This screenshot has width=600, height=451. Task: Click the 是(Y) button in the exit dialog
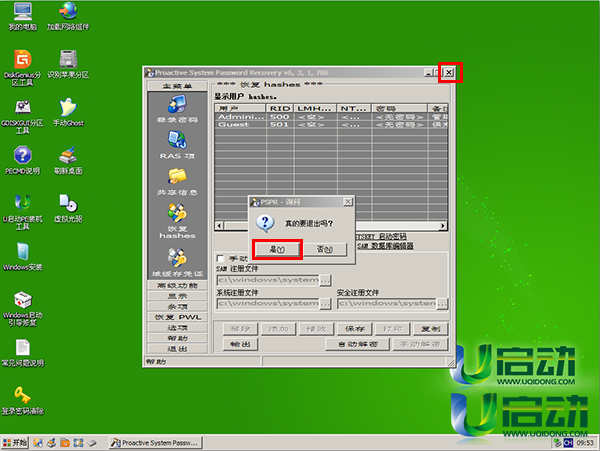[x=277, y=249]
